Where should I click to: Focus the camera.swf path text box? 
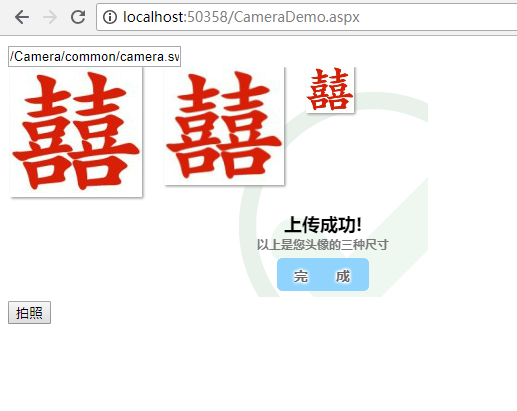(94, 57)
